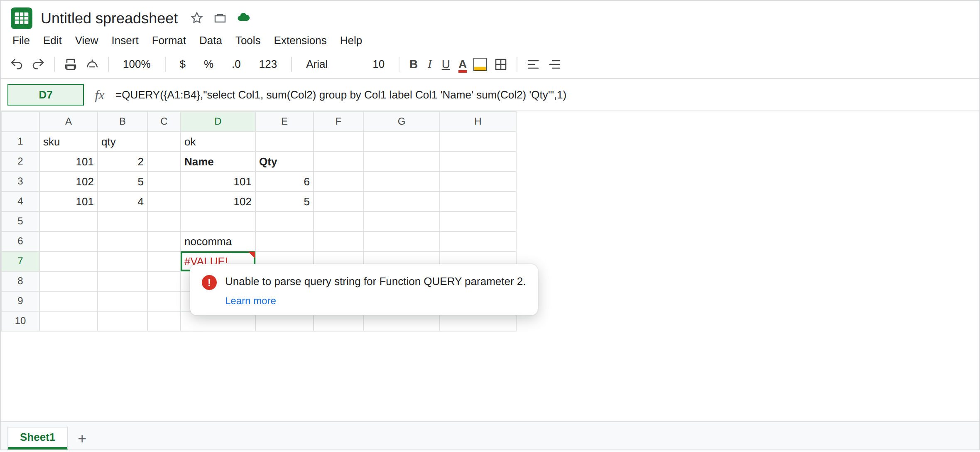Open the fill color picker

click(x=480, y=64)
